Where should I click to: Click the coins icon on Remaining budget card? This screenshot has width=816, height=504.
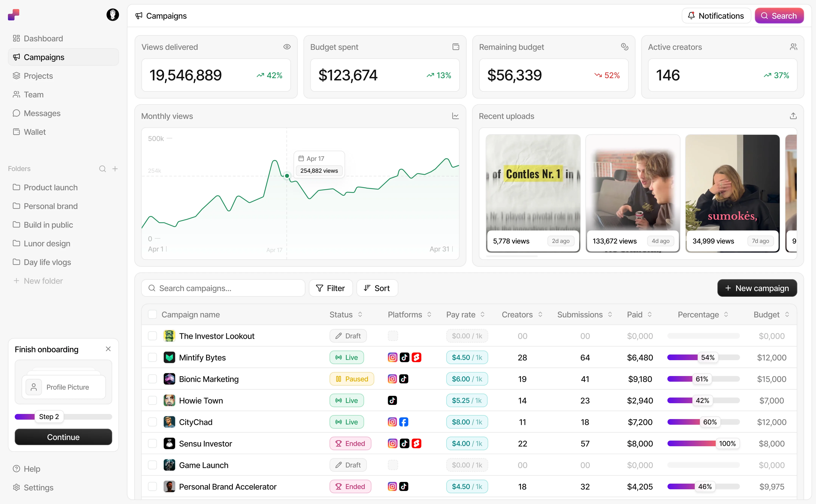(625, 47)
